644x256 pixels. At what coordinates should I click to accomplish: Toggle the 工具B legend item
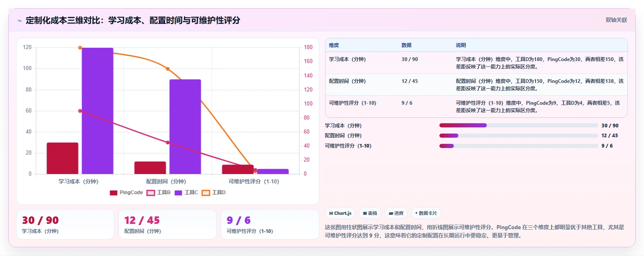159,193
